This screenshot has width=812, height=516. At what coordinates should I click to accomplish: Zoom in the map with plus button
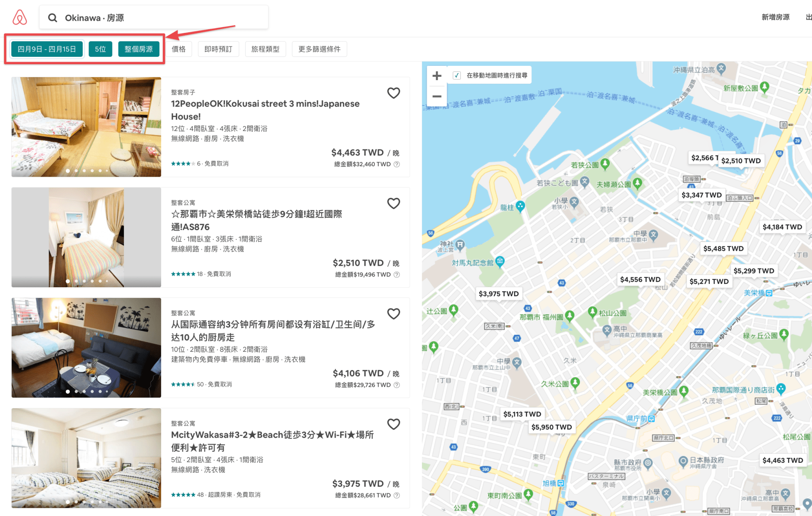tap(437, 76)
